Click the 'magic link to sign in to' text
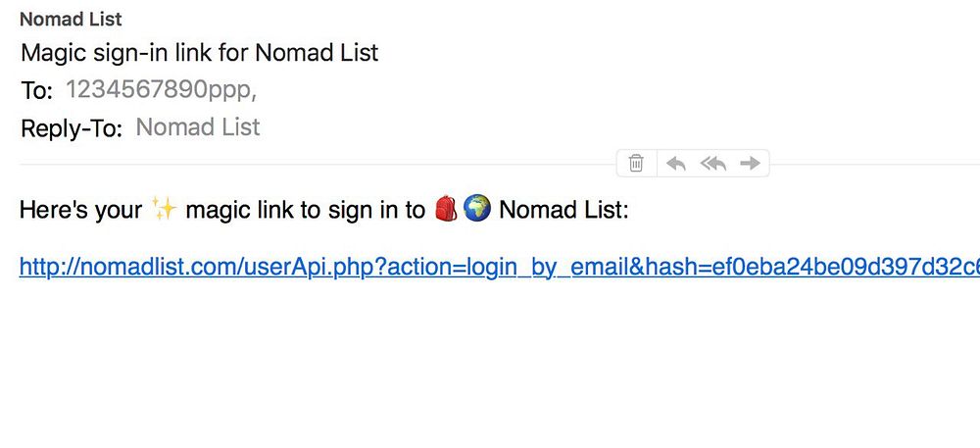The width and height of the screenshot is (980, 448). (305, 210)
